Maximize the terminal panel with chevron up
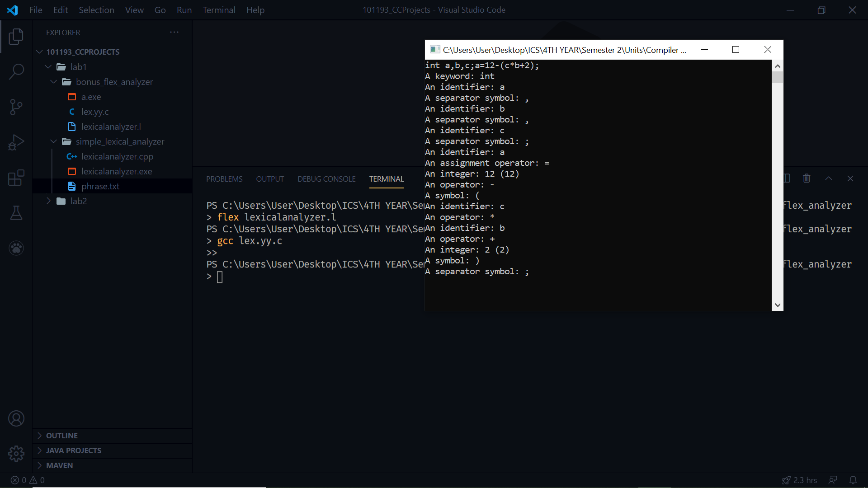 coord(829,178)
